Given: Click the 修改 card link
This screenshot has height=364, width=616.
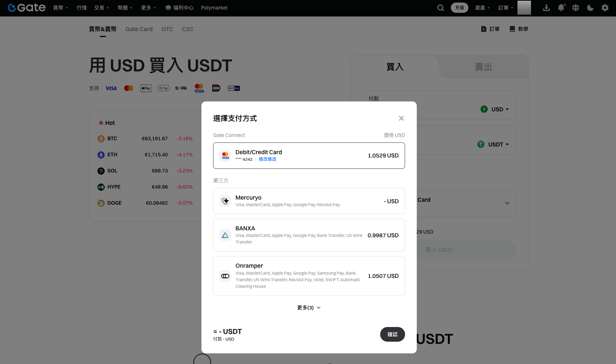Looking at the screenshot, I should (268, 159).
